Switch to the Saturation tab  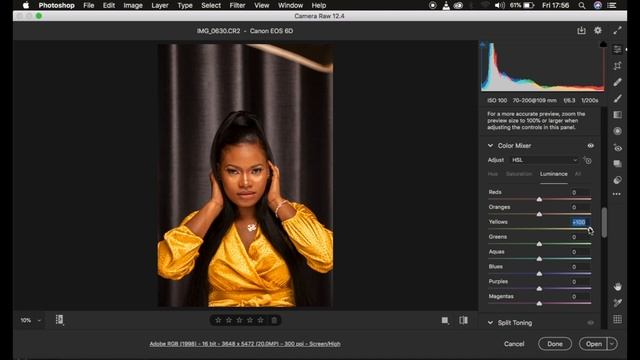519,174
